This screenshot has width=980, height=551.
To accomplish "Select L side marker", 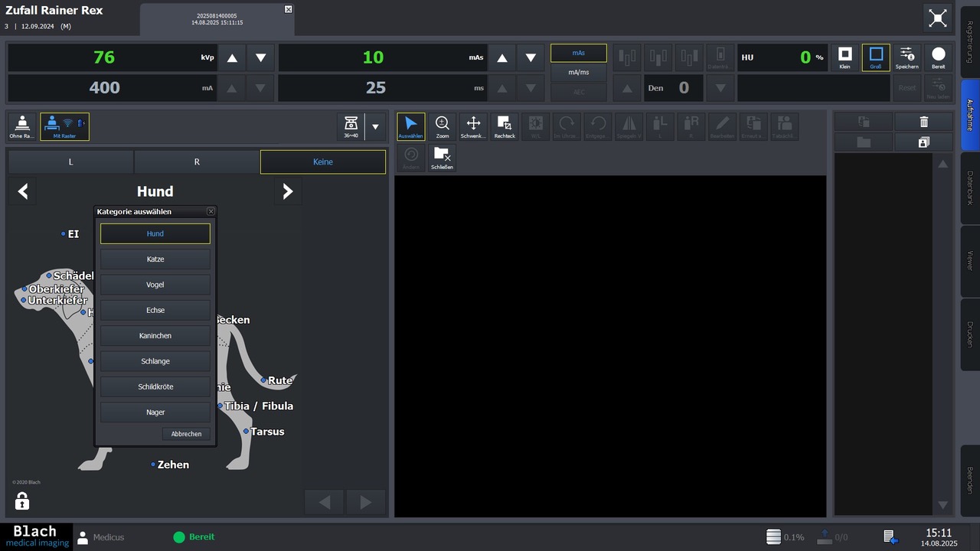I will [x=70, y=162].
